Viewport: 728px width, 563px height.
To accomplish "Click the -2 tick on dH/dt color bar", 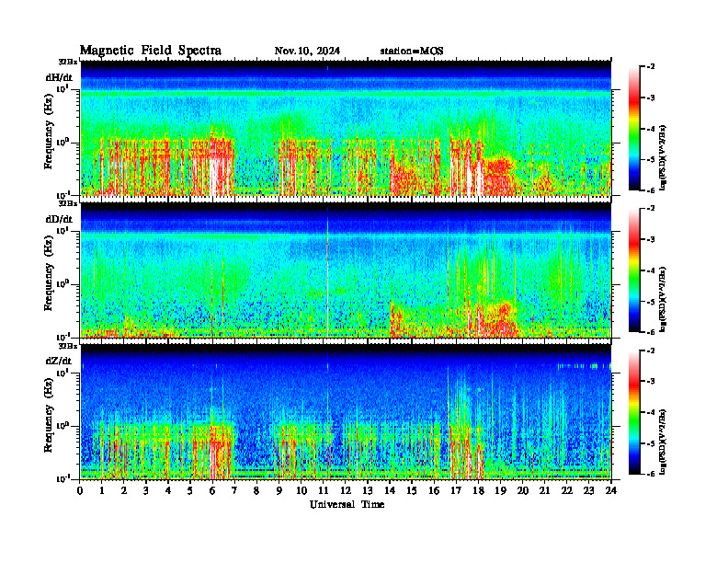I will click(651, 67).
